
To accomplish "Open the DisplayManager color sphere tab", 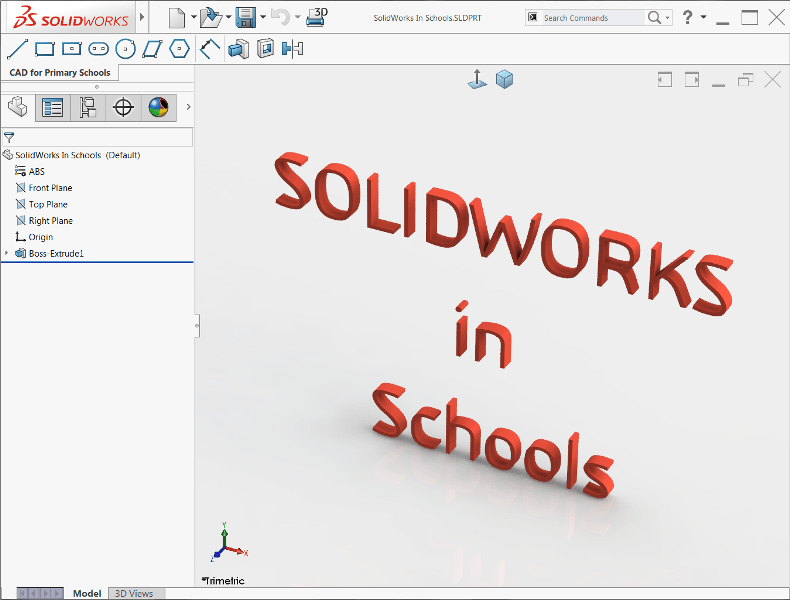I will click(158, 107).
